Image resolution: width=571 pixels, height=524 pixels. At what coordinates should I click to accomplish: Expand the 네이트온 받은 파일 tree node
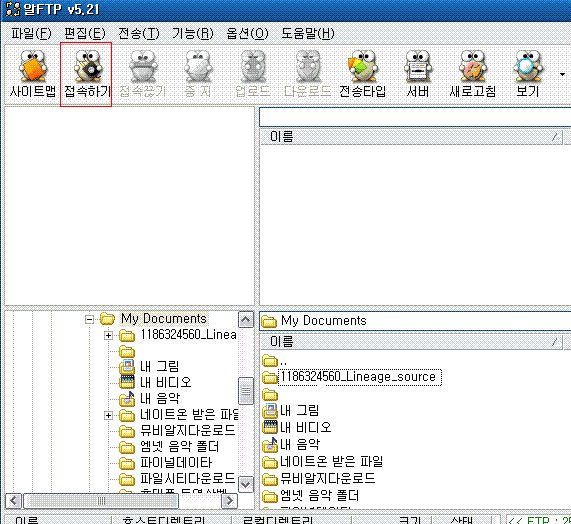[108, 415]
